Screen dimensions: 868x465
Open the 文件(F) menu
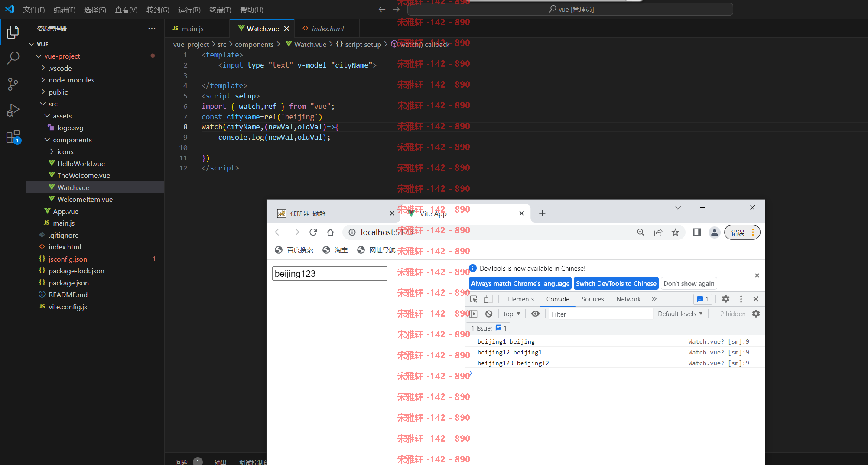click(34, 10)
